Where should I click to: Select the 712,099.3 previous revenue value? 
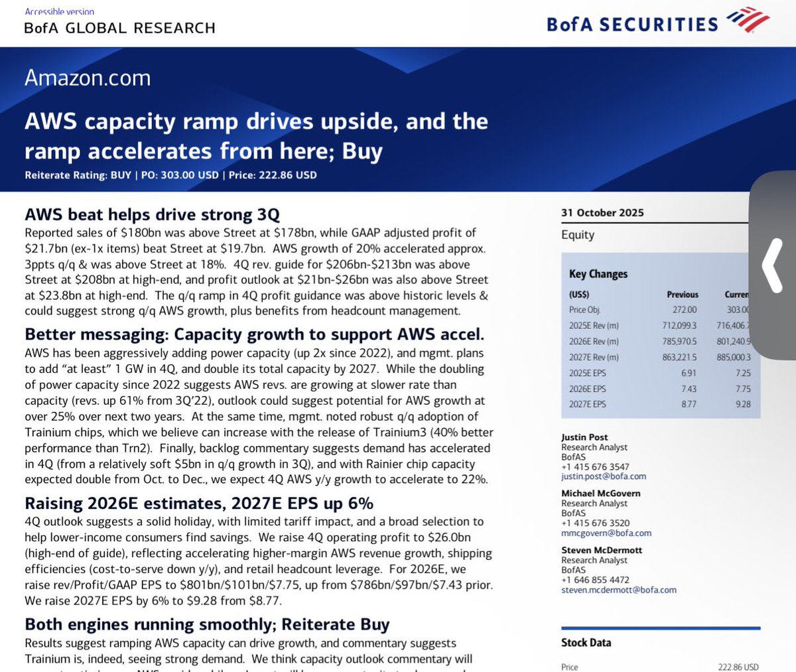[x=679, y=326]
